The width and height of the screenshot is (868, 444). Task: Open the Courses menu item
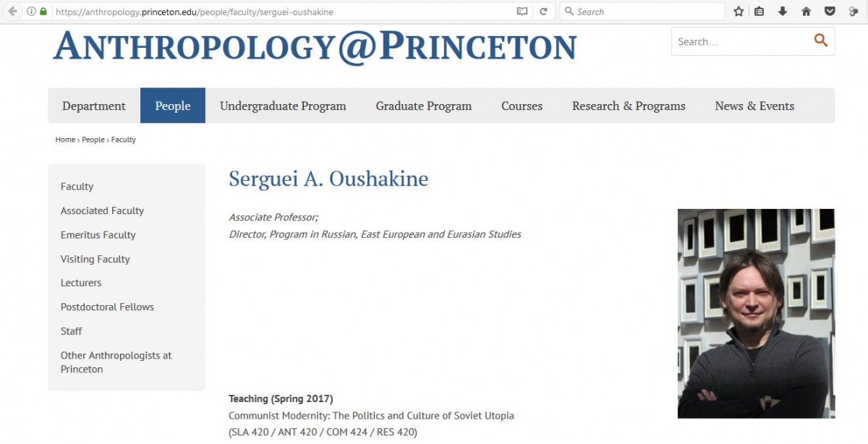[x=522, y=106]
